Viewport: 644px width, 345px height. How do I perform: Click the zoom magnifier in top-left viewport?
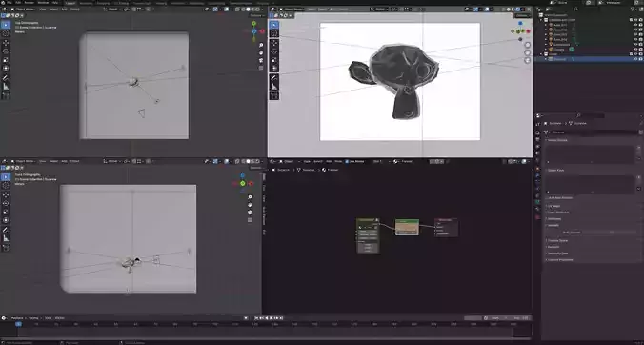[x=261, y=46]
